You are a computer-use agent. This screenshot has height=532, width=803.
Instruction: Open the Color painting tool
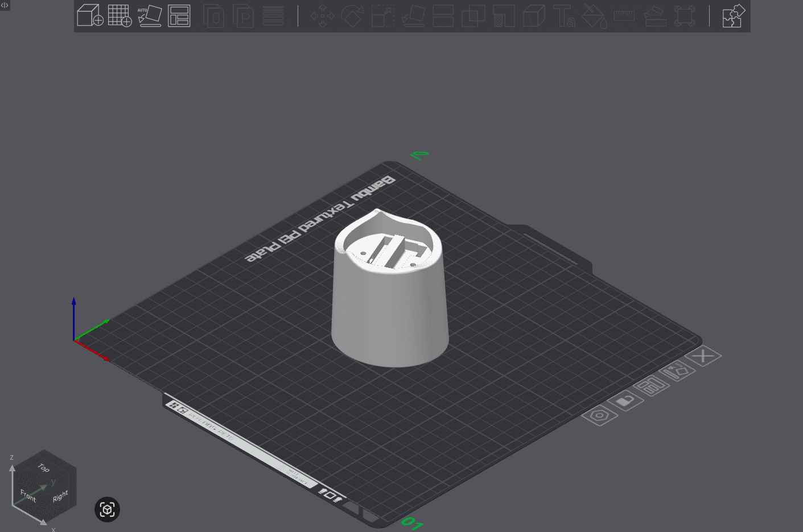point(595,15)
